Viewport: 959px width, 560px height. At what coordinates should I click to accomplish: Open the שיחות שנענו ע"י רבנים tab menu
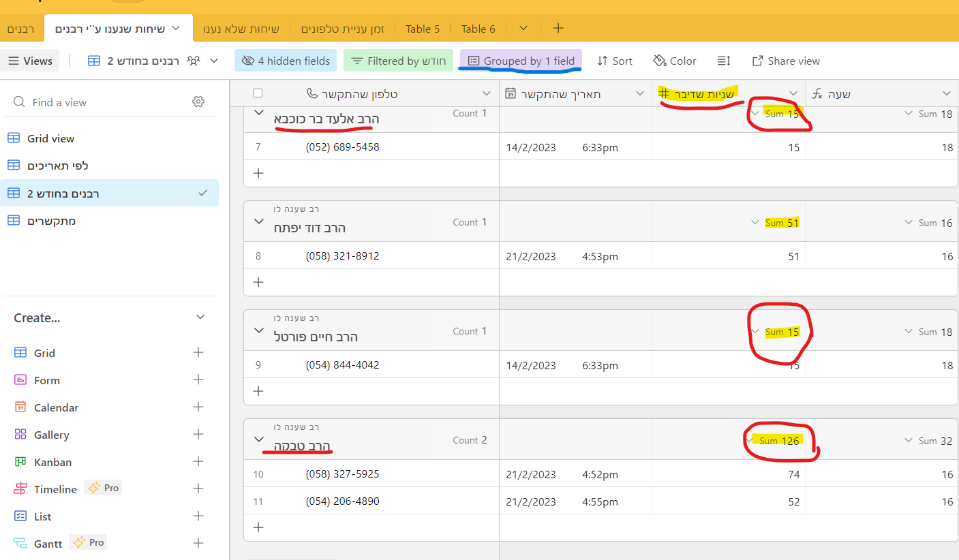click(x=176, y=28)
